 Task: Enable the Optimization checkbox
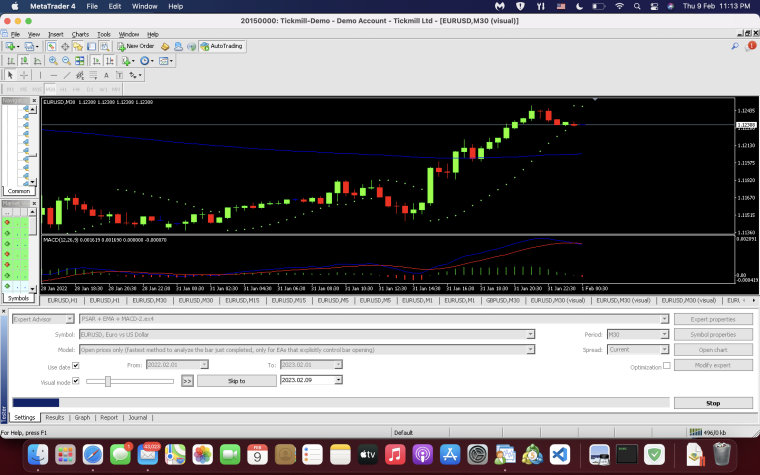pos(667,365)
